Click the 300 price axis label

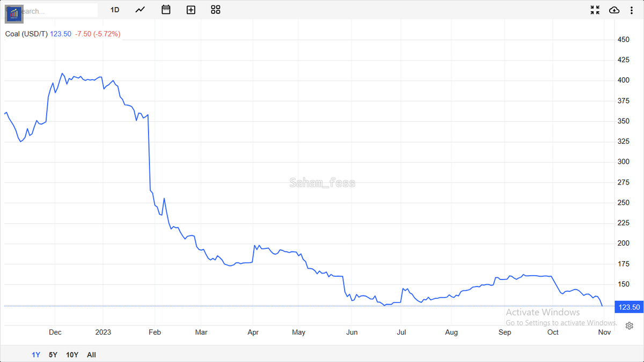624,162
